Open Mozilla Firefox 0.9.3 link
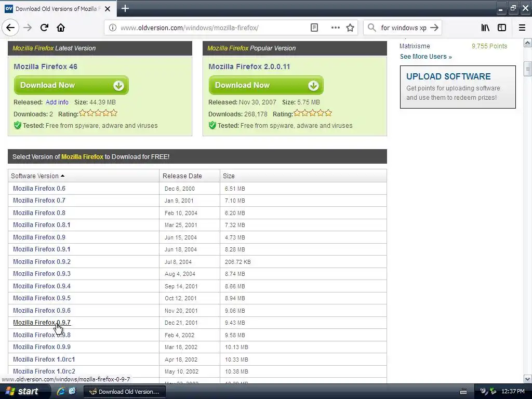The height and width of the screenshot is (399, 532). coord(42,274)
